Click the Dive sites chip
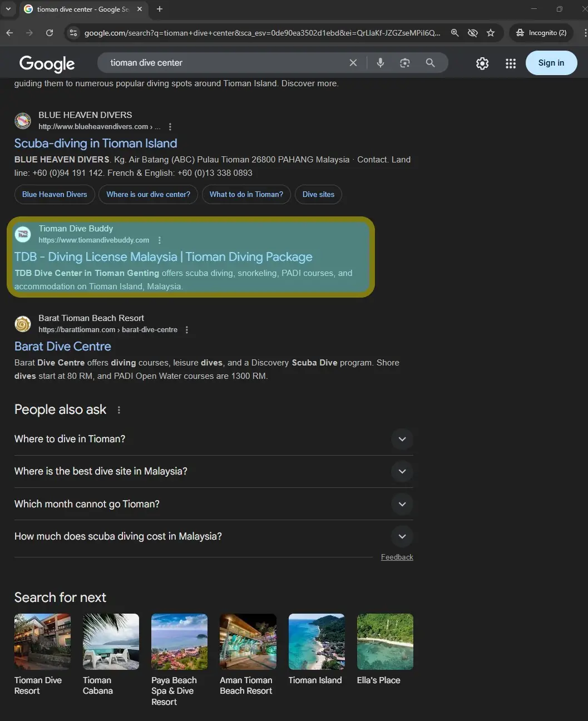The height and width of the screenshot is (721, 588). pos(318,194)
